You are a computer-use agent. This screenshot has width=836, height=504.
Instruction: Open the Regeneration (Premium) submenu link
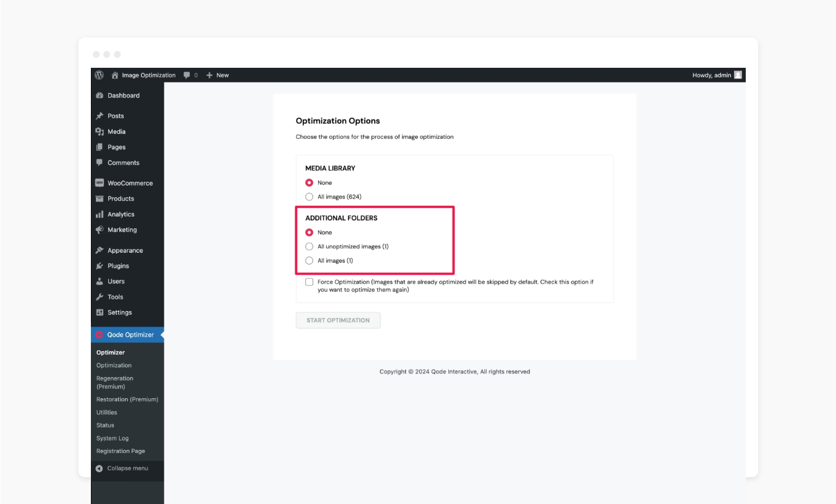coord(115,382)
